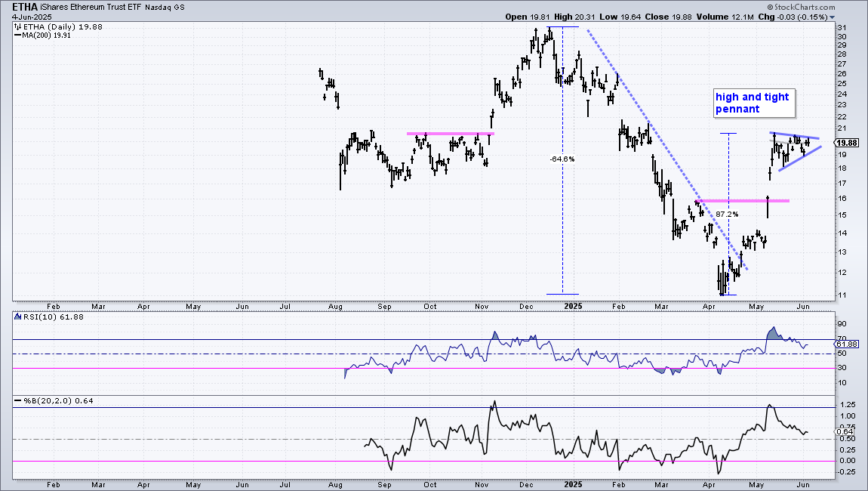Image resolution: width=868 pixels, height=491 pixels.
Task: Click the 'Aug' month label under price chart
Action: coord(335,306)
